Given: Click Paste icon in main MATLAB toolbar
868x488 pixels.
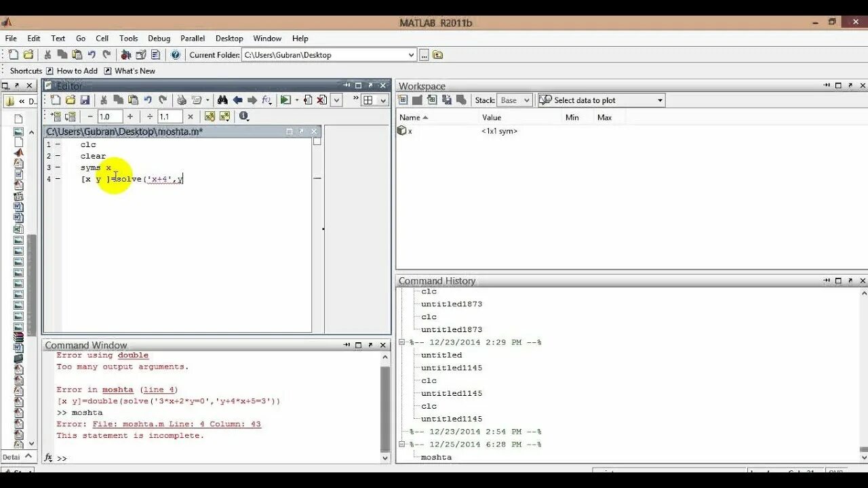Looking at the screenshot, I should click(77, 55).
